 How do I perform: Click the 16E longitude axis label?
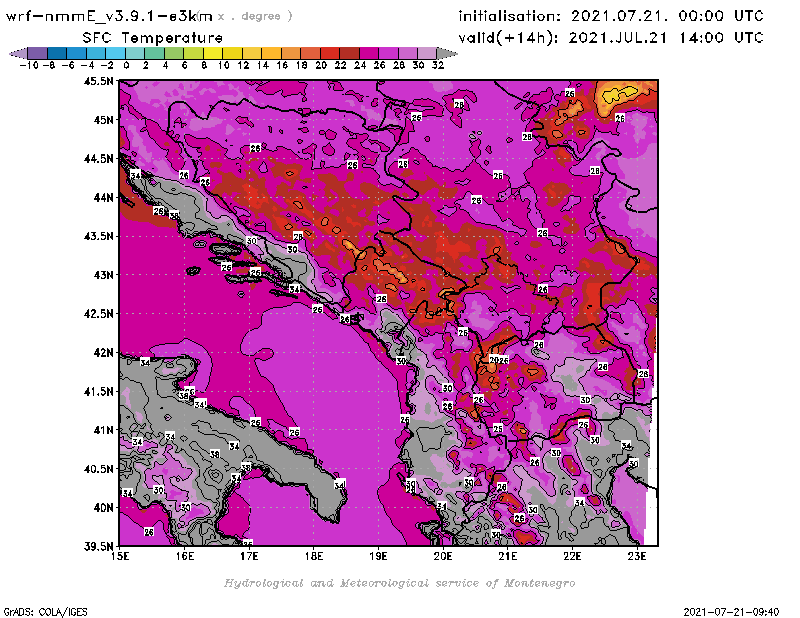tap(185, 556)
